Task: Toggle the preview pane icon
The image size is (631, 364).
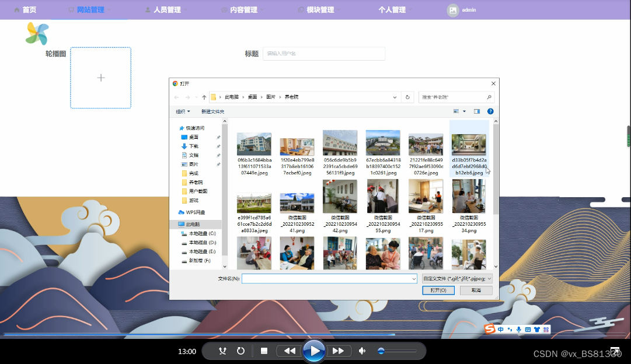Action: click(x=477, y=111)
